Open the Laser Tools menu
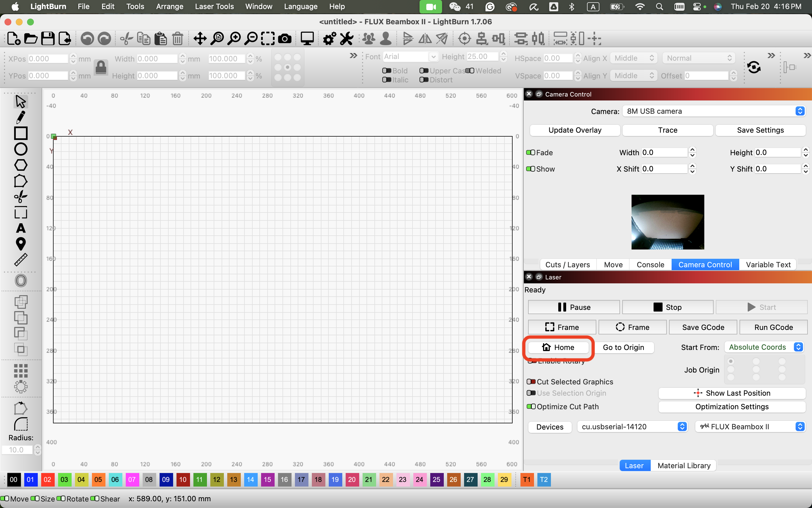The image size is (812, 508). coord(214,6)
